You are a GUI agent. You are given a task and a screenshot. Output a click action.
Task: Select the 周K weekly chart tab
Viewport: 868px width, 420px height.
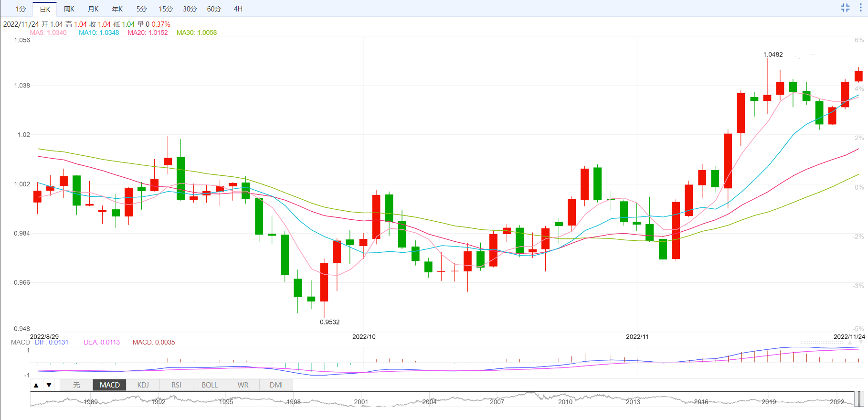(x=69, y=9)
